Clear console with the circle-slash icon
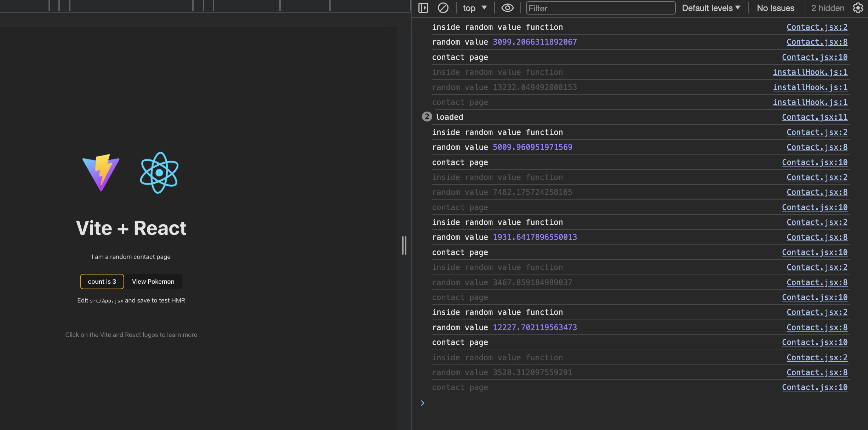 [443, 8]
